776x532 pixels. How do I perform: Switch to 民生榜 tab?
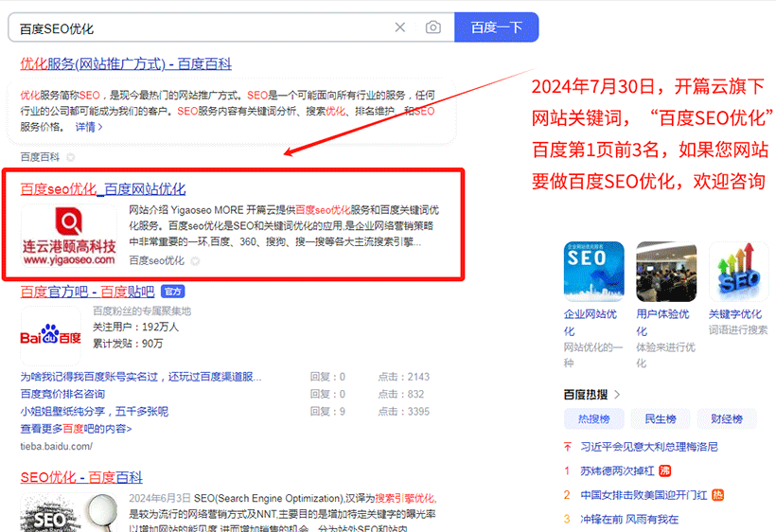click(x=661, y=418)
